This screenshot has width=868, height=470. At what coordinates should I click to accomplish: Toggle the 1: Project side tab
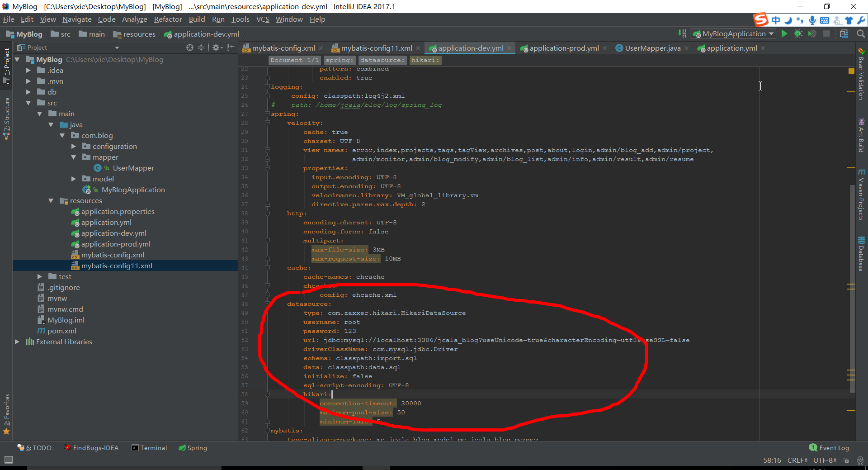point(6,66)
